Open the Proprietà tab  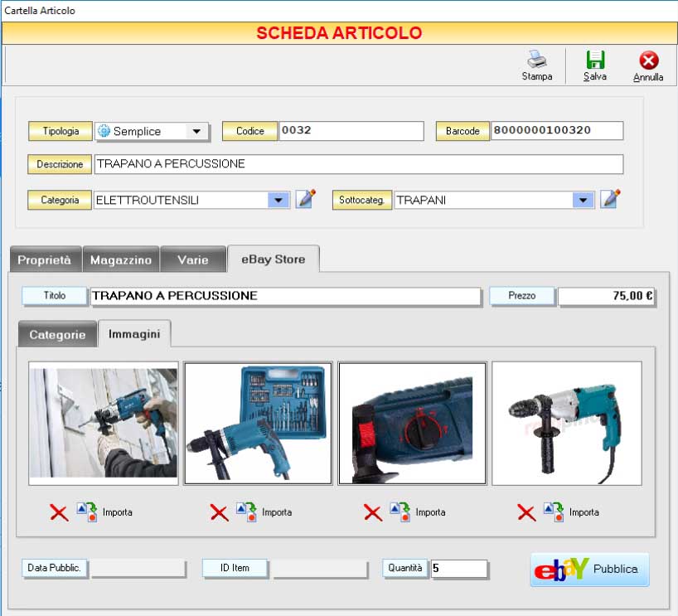pos(46,259)
